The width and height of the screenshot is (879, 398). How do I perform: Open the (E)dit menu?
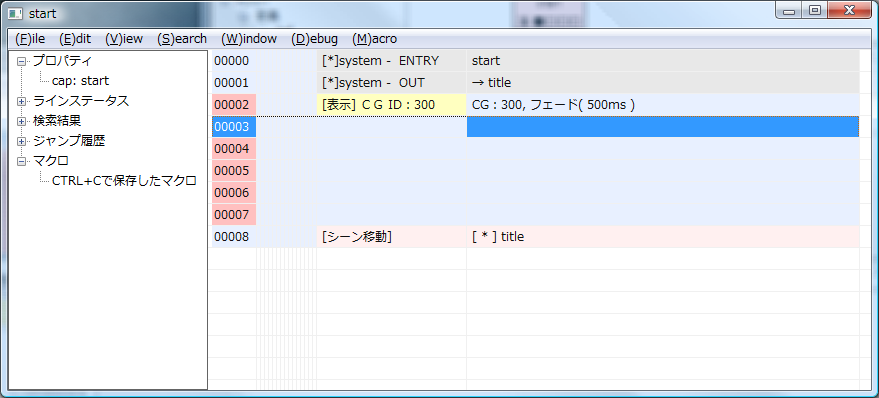(75, 39)
